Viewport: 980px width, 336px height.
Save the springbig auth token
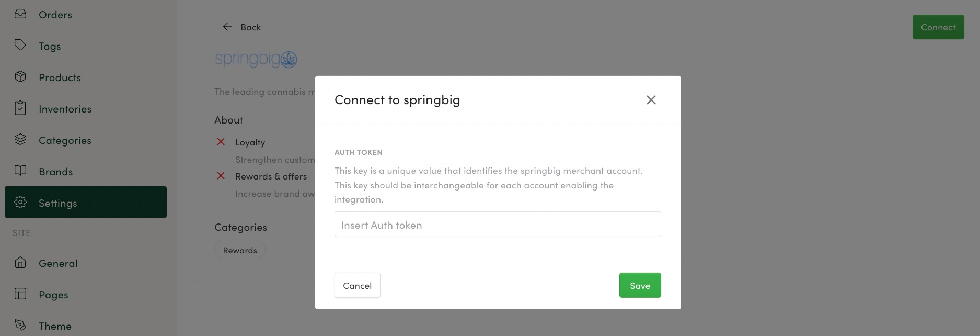[x=640, y=285]
